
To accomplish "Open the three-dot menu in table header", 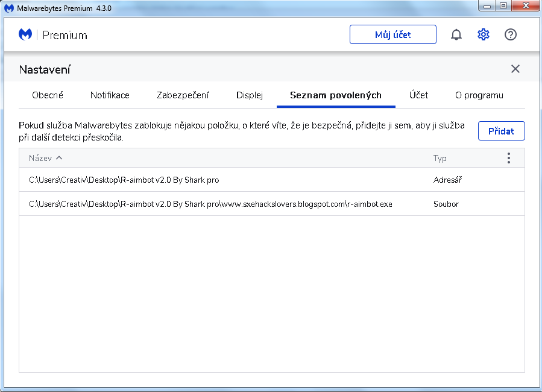I will [x=508, y=158].
